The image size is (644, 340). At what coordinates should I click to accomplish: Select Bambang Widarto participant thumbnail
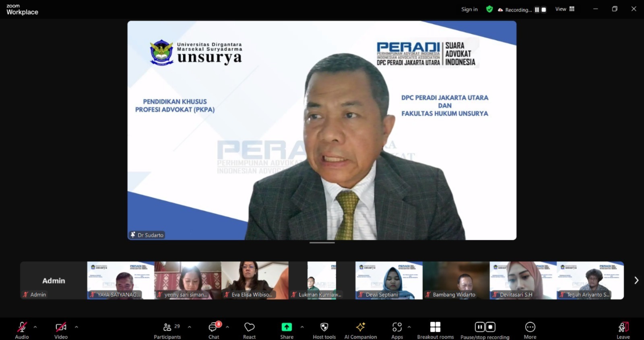click(x=456, y=280)
